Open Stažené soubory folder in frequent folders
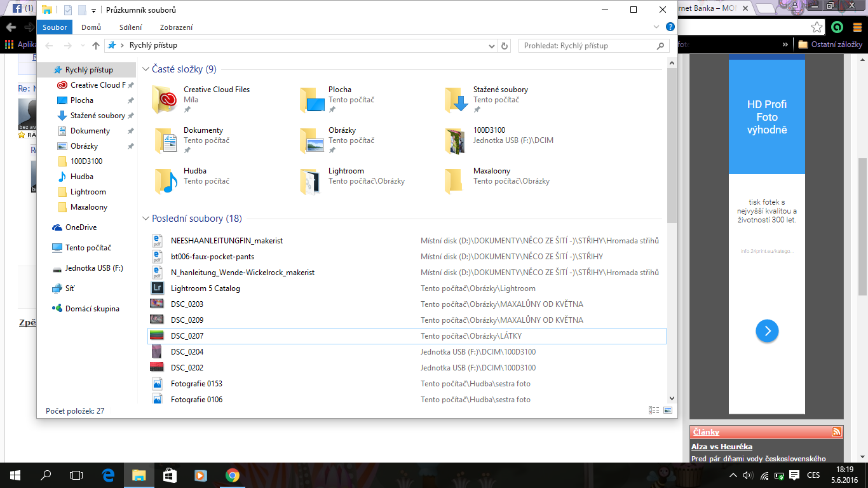The image size is (868, 488). tap(486, 100)
